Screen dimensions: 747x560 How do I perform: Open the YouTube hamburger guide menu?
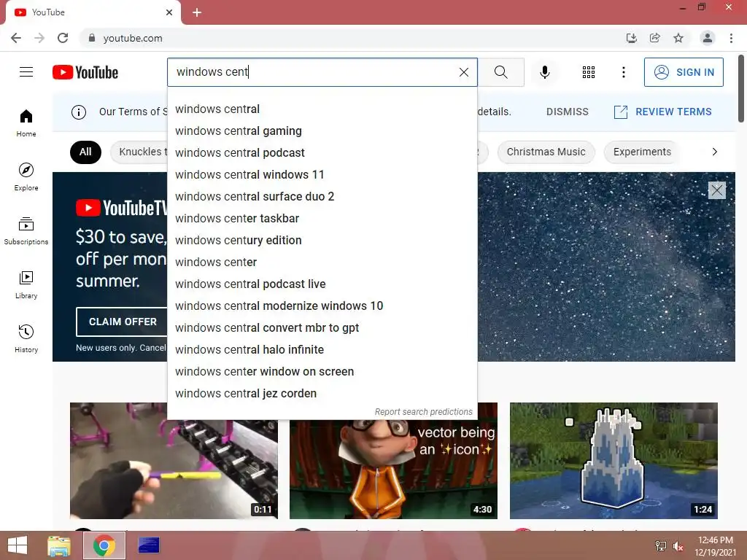click(26, 72)
